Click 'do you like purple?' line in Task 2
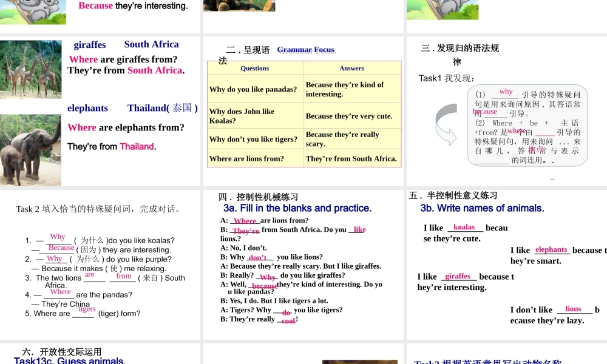Screen dimensions: 607x364 (138, 259)
